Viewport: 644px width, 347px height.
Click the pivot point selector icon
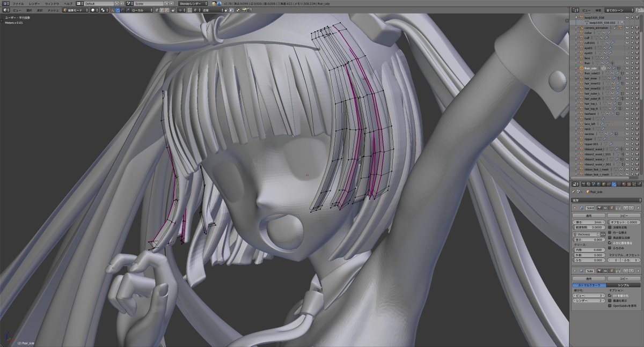[104, 10]
